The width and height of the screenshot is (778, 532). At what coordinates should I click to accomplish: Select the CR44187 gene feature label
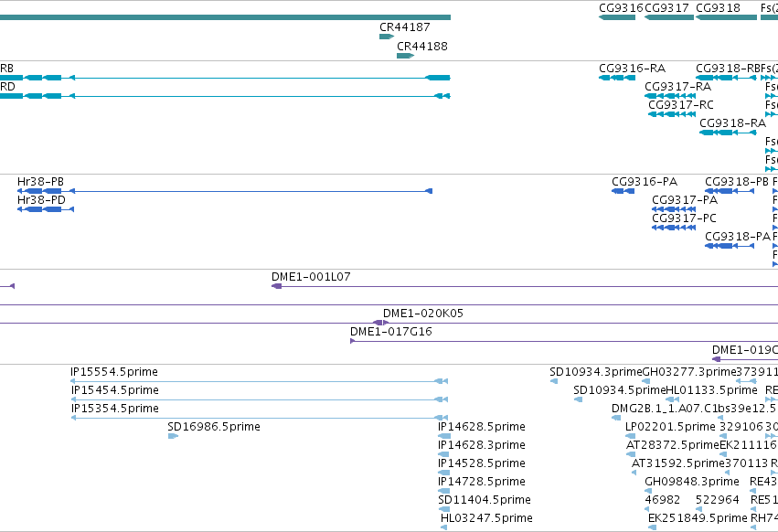pyautogui.click(x=404, y=27)
